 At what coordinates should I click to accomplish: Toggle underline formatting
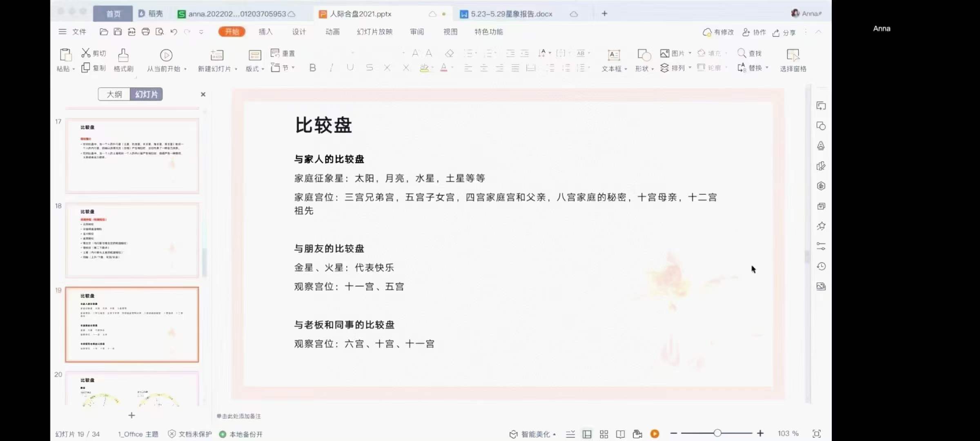[350, 68]
